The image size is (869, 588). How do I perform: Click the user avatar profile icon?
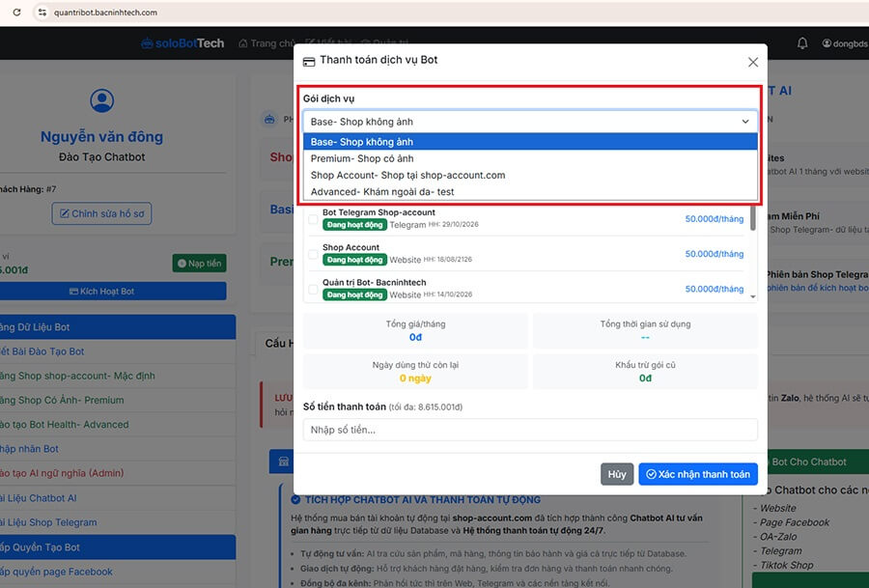point(102,100)
